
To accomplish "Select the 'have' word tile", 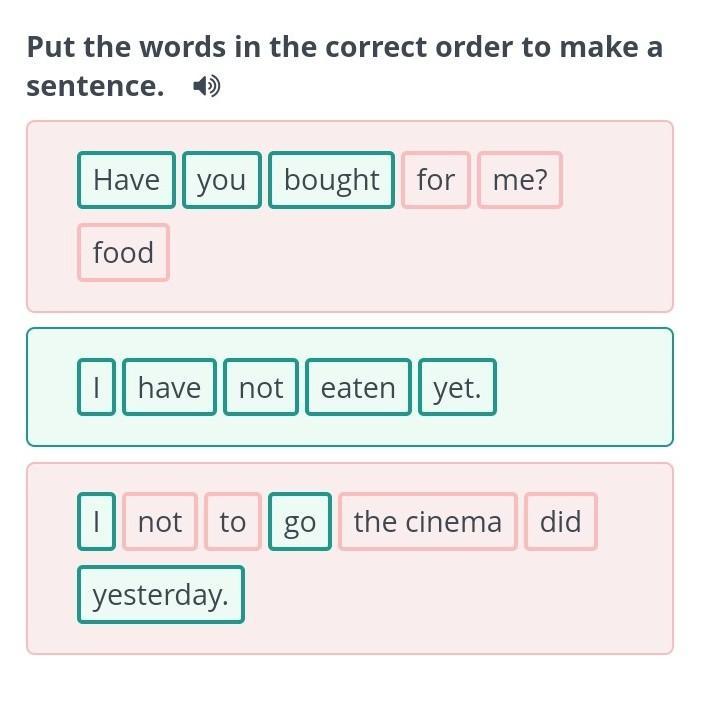I will (x=169, y=387).
